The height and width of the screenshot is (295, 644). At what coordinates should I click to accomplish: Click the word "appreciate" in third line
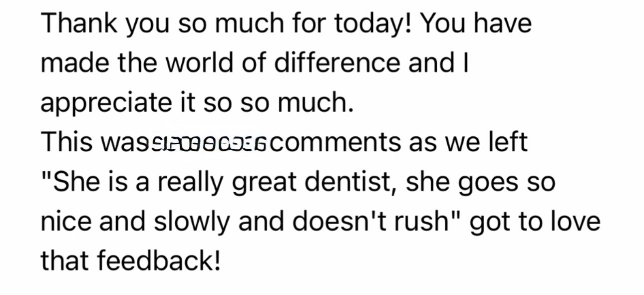click(106, 103)
